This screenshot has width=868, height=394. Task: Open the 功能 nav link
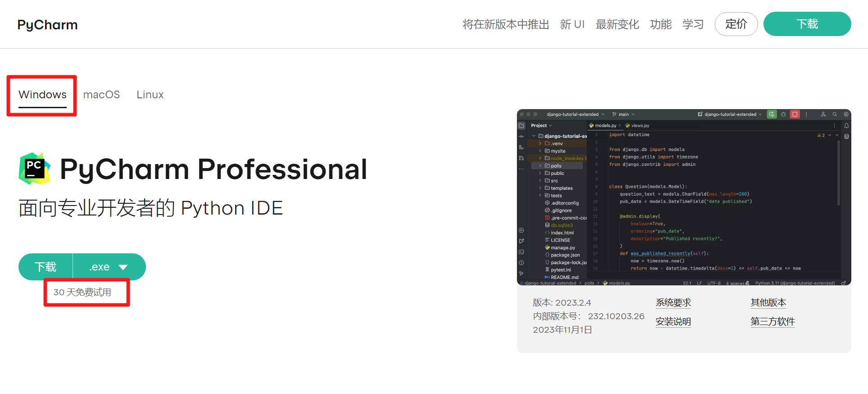[661, 24]
